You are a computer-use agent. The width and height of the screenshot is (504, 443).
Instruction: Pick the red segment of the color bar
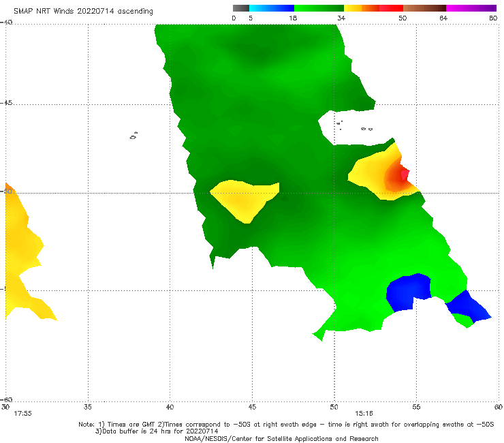(x=391, y=8)
